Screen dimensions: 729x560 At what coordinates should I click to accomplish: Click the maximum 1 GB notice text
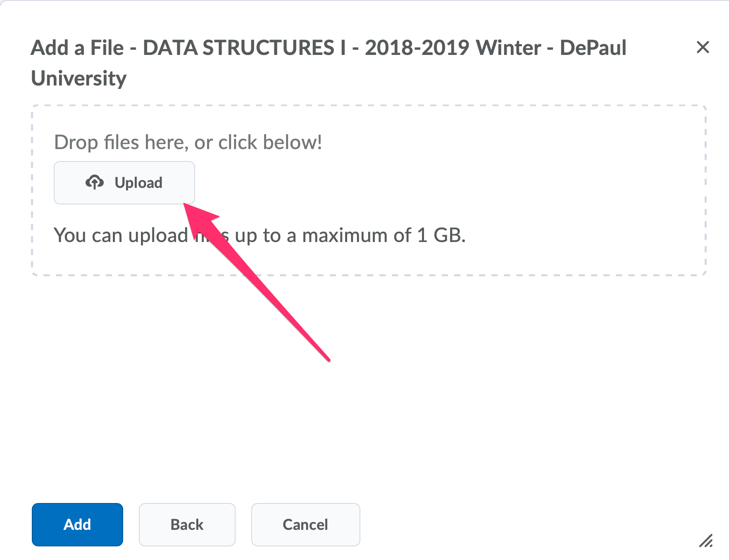click(260, 235)
